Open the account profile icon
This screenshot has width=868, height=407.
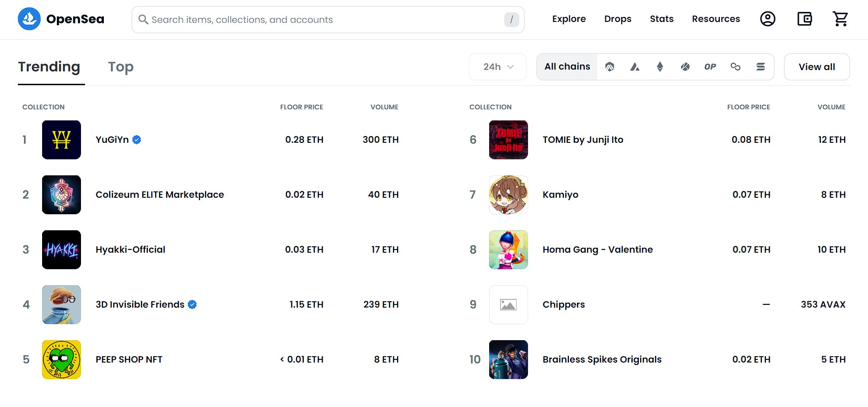(x=767, y=19)
